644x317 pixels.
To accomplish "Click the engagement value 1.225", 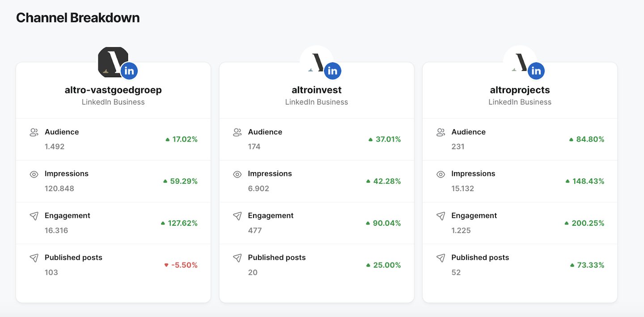I will (461, 231).
